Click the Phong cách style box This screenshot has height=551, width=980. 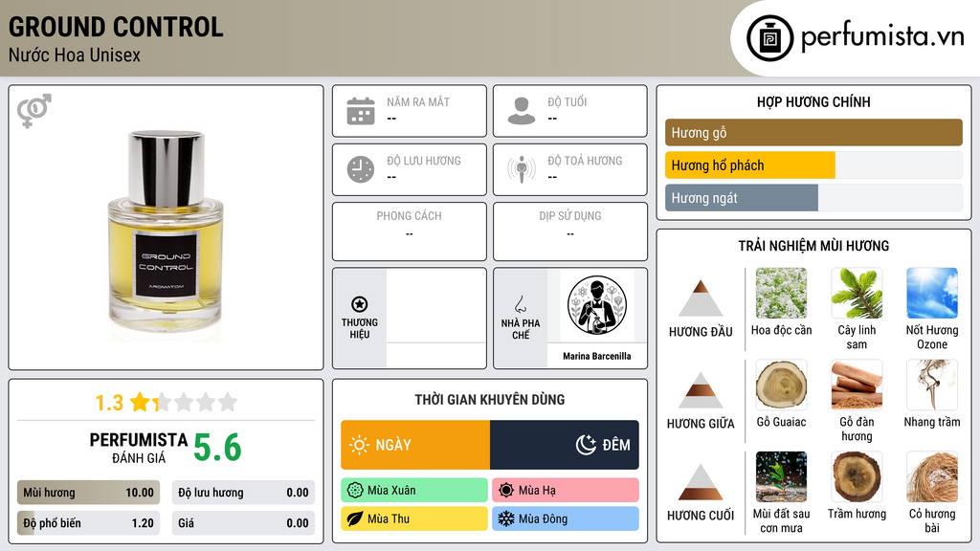(x=410, y=231)
